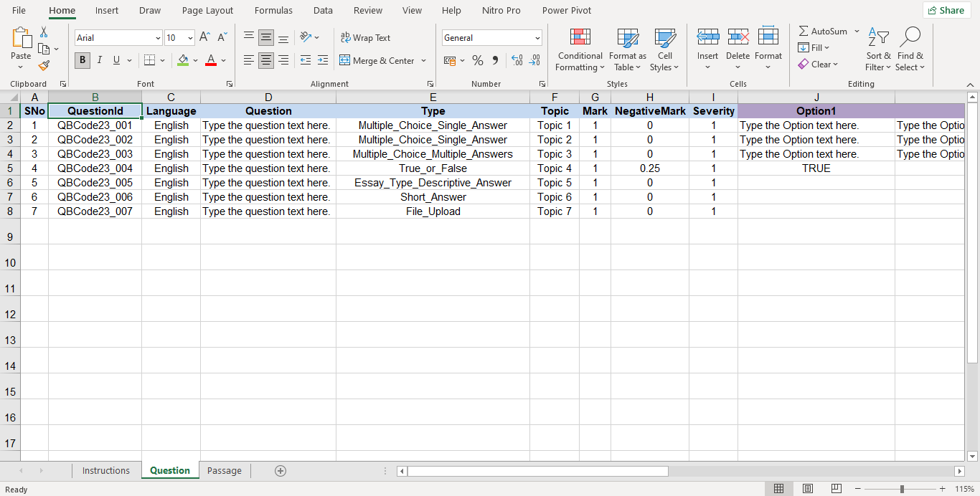Click Increase Font Size icon
This screenshot has height=496, width=980.
click(x=204, y=37)
